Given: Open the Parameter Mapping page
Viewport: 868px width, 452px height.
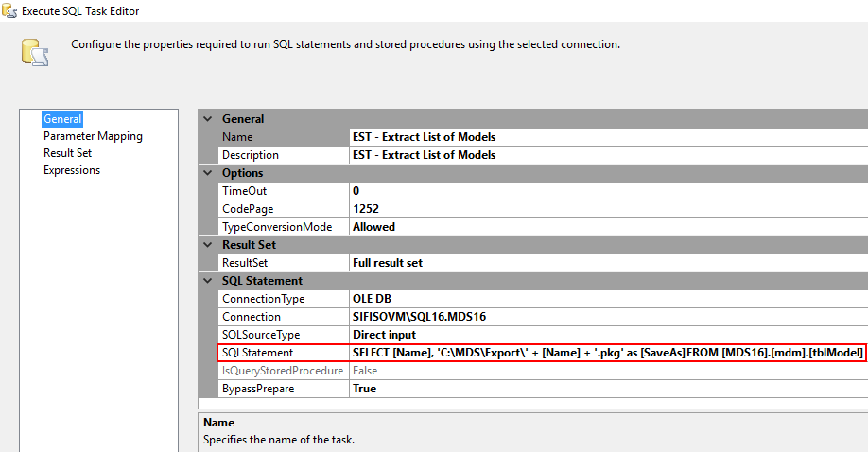Looking at the screenshot, I should point(93,136).
